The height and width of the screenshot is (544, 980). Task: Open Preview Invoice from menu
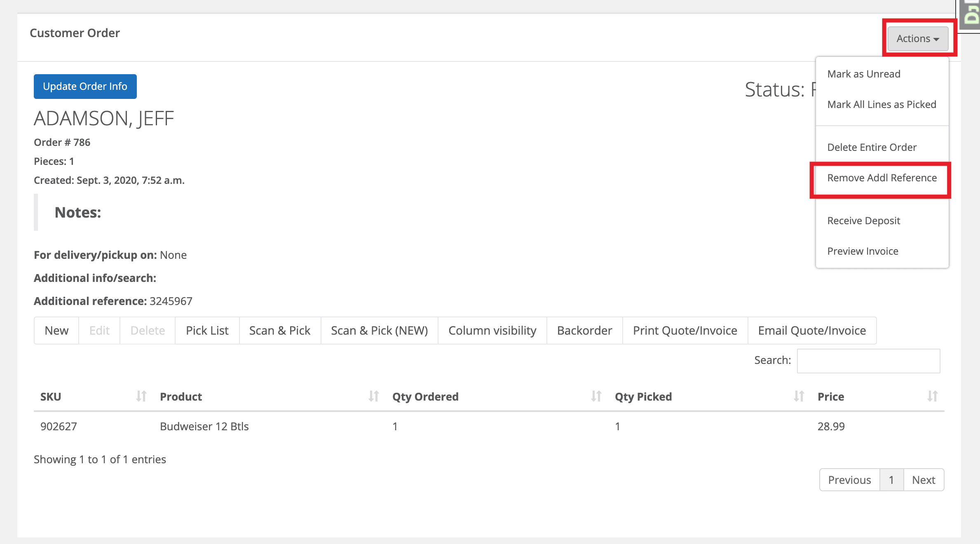coord(863,251)
